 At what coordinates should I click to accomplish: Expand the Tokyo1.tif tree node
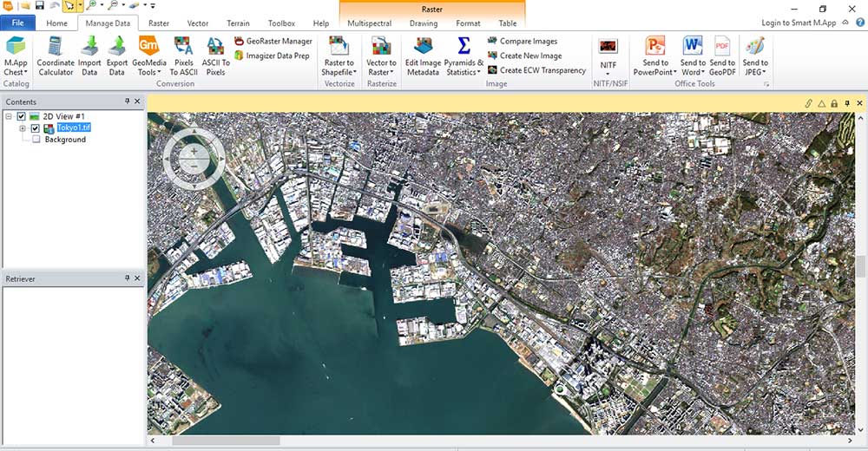[23, 128]
